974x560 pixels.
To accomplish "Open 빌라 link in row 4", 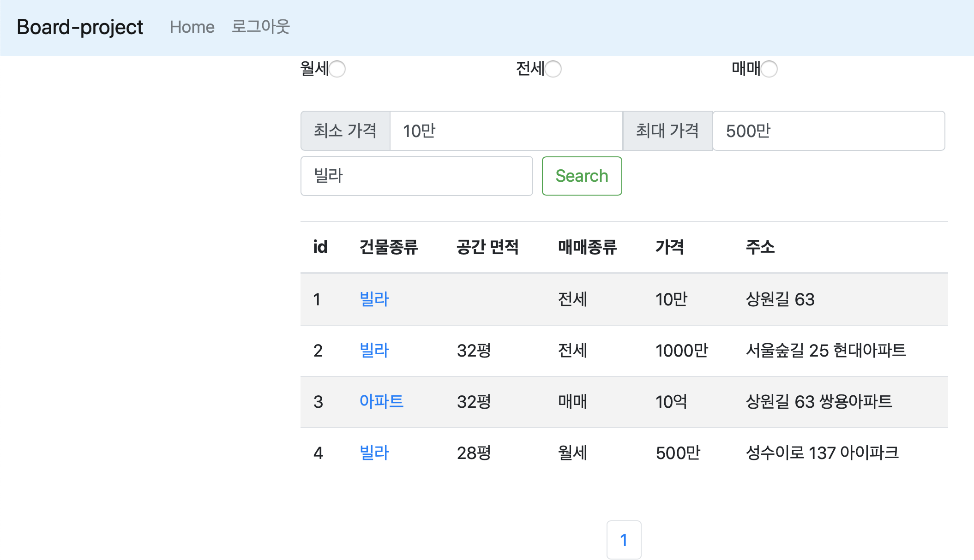I will click(374, 453).
